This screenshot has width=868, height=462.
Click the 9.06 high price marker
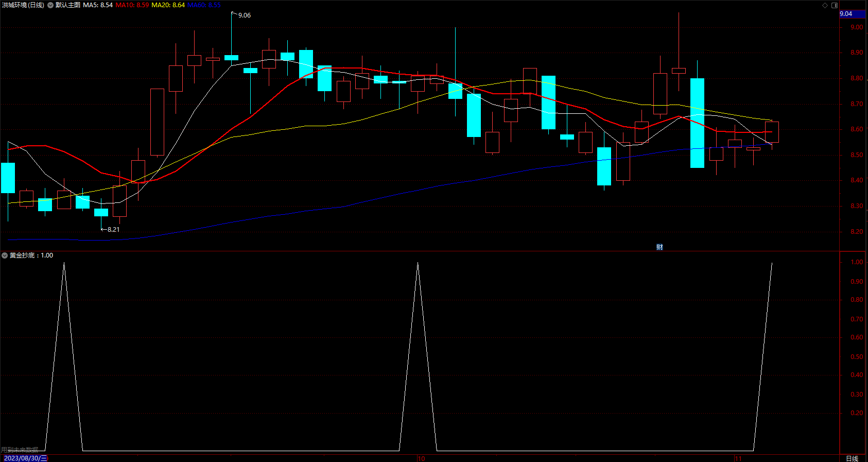pyautogui.click(x=245, y=15)
